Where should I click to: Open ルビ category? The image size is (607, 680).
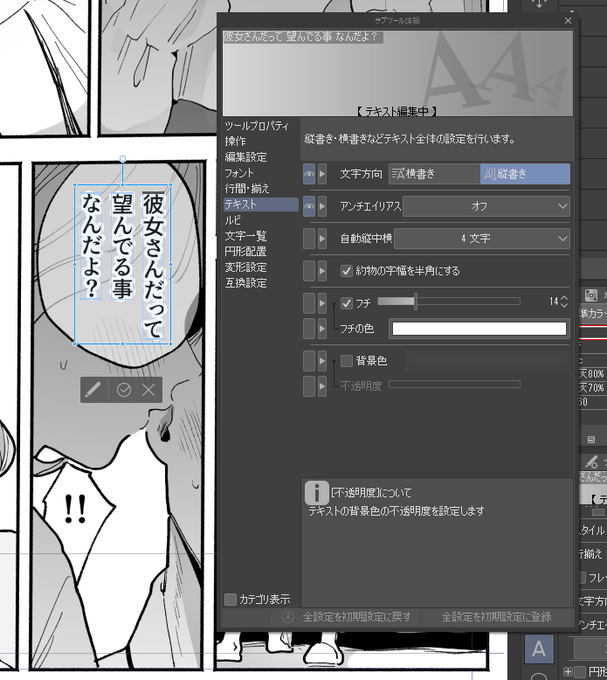pos(233,220)
